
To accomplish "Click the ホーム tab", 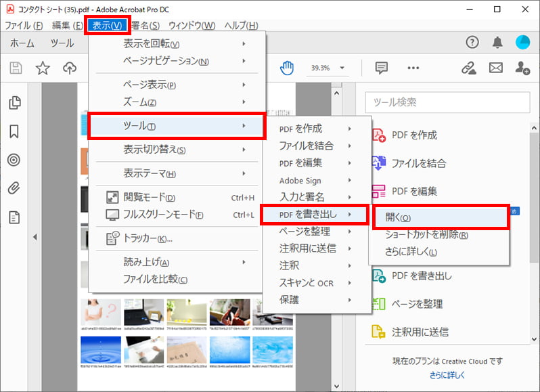I will pos(22,43).
